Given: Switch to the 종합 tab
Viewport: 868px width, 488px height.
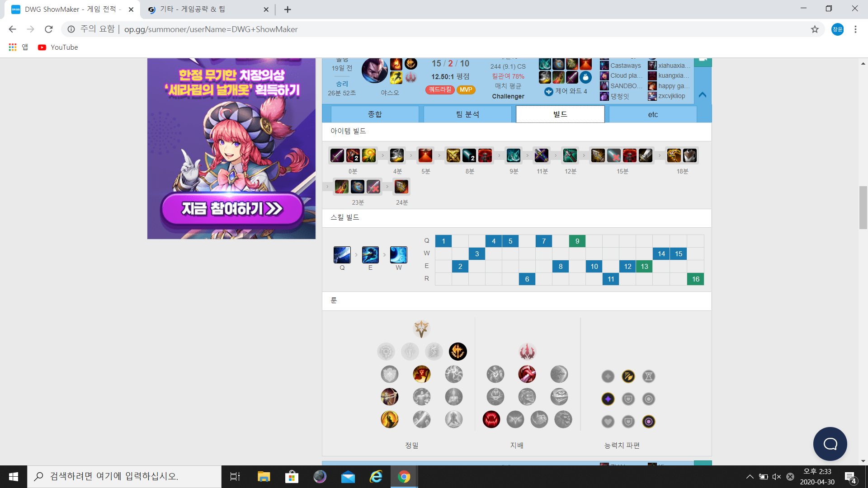Looking at the screenshot, I should click(375, 114).
